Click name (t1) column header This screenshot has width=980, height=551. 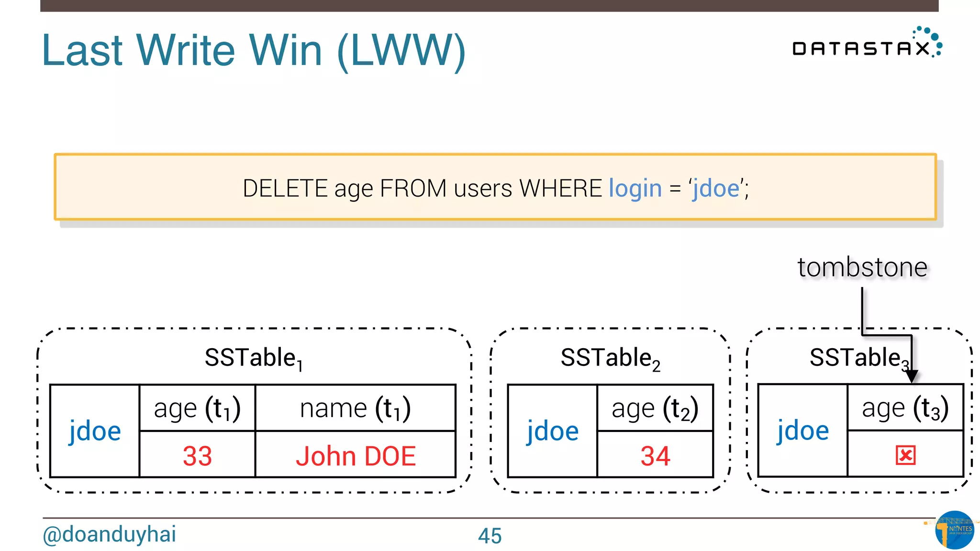[356, 408]
